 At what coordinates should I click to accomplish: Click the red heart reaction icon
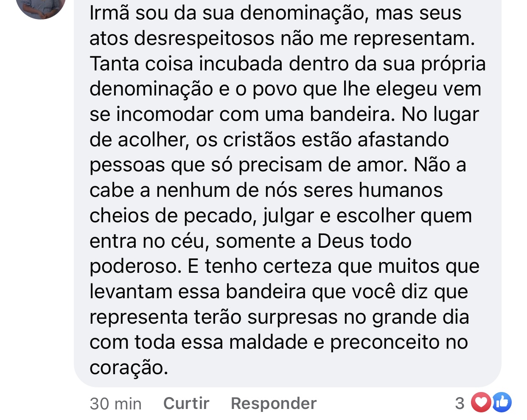(481, 402)
